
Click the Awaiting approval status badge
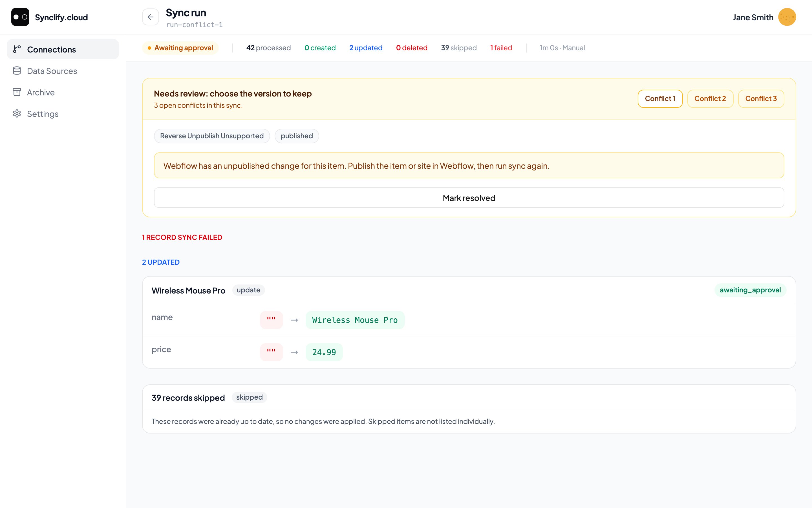tap(180, 48)
